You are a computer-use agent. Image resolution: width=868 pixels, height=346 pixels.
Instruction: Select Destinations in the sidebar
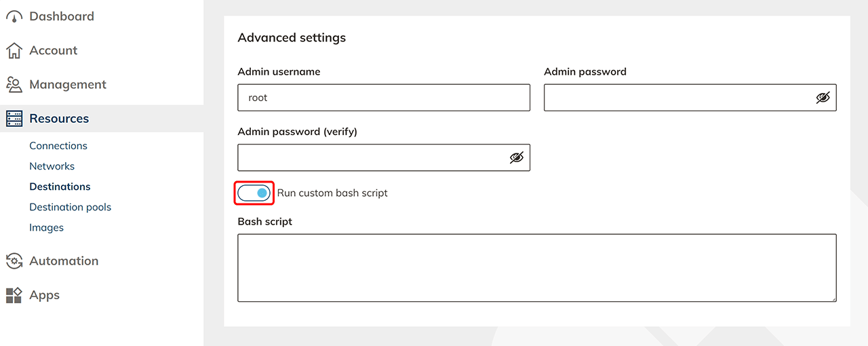(60, 187)
